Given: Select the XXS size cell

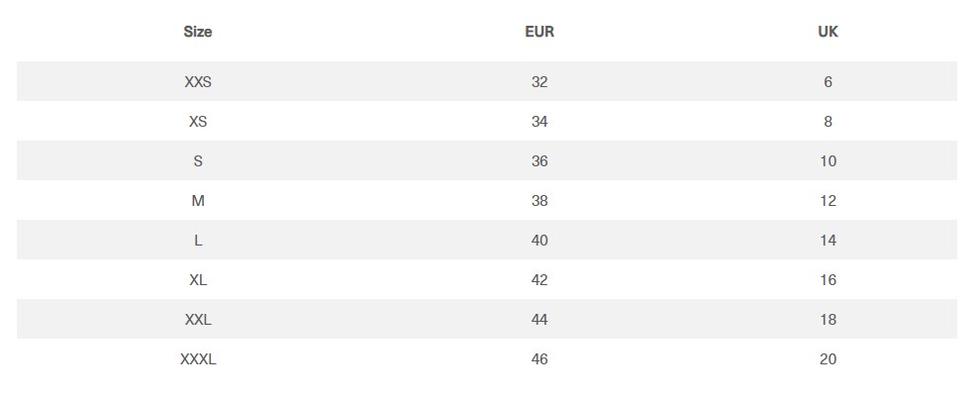Looking at the screenshot, I should (198, 82).
